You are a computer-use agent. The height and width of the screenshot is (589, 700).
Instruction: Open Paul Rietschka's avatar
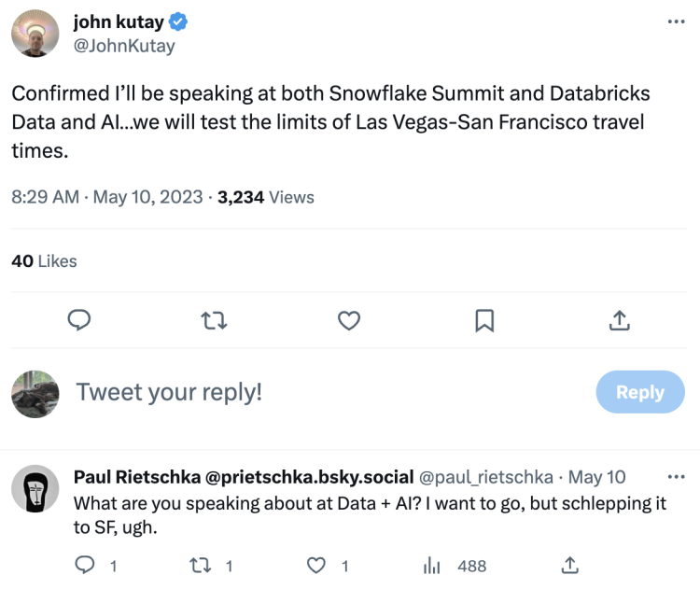pos(35,490)
